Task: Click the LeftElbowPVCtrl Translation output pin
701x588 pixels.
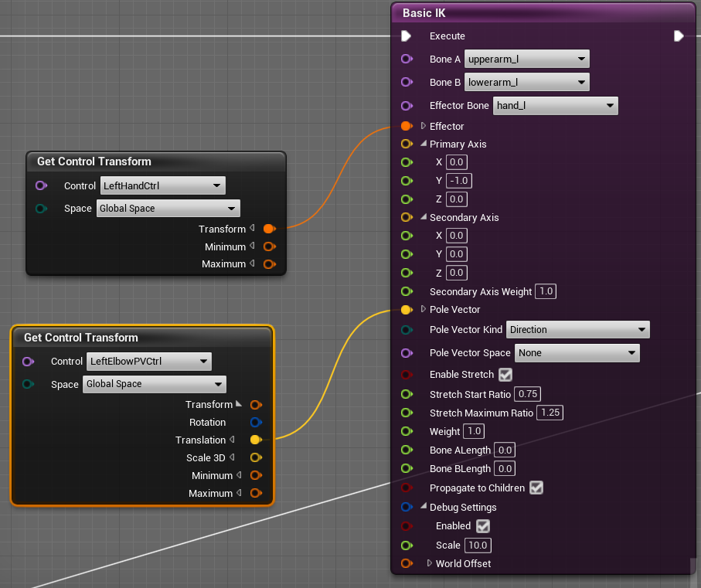Action: (x=256, y=440)
